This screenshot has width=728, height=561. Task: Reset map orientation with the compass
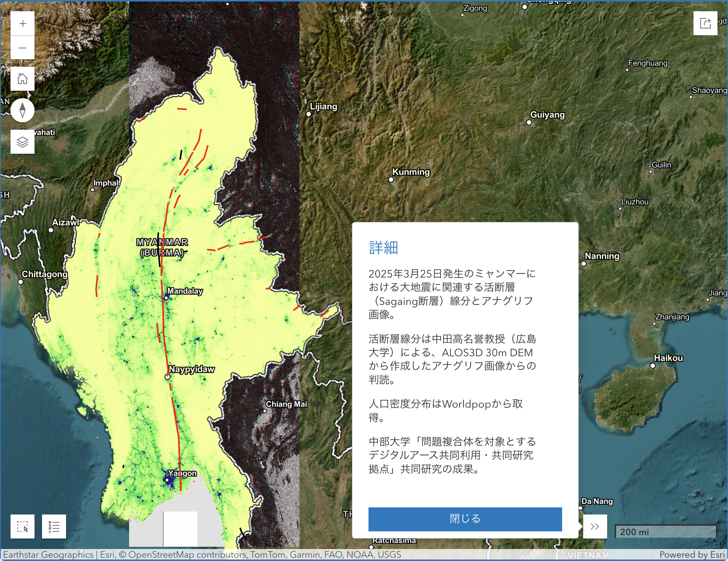point(23,110)
